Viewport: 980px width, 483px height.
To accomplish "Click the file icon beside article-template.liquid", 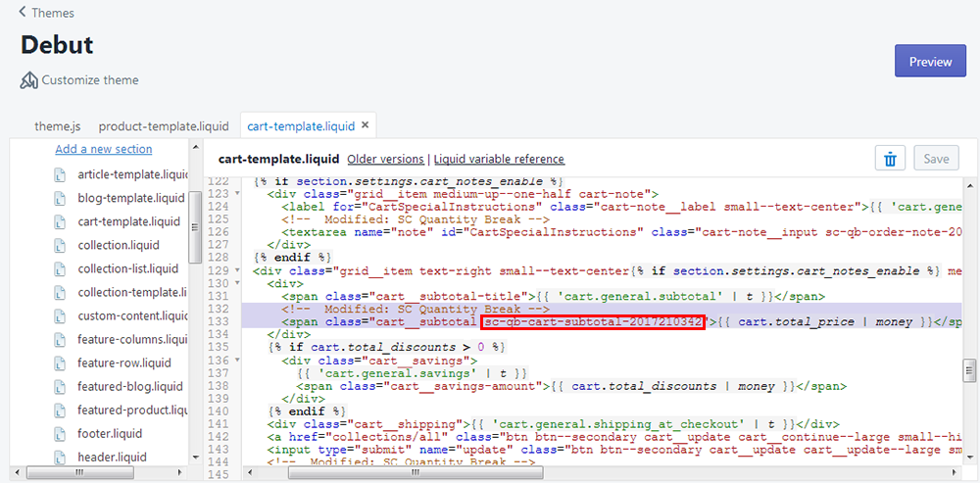I will click(x=59, y=174).
